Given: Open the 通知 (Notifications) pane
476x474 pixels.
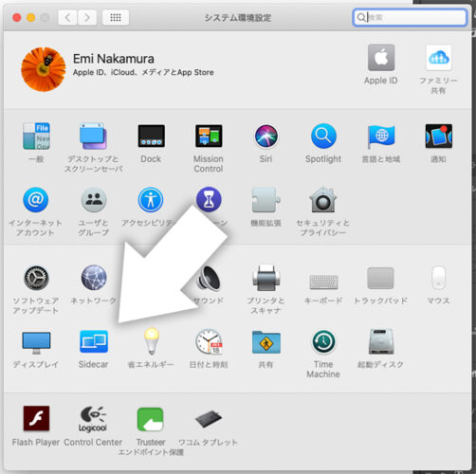Looking at the screenshot, I should (438, 137).
